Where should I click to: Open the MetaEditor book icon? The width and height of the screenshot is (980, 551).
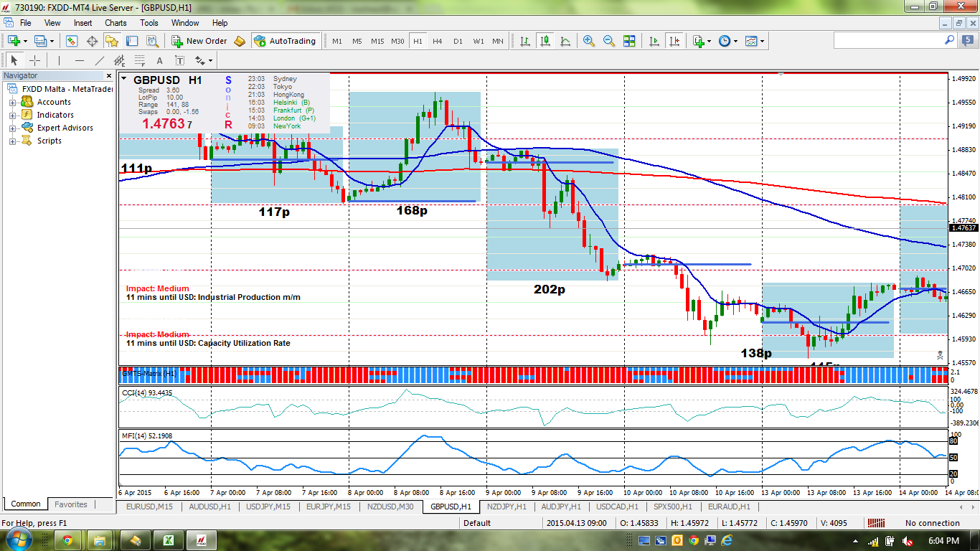[240, 41]
